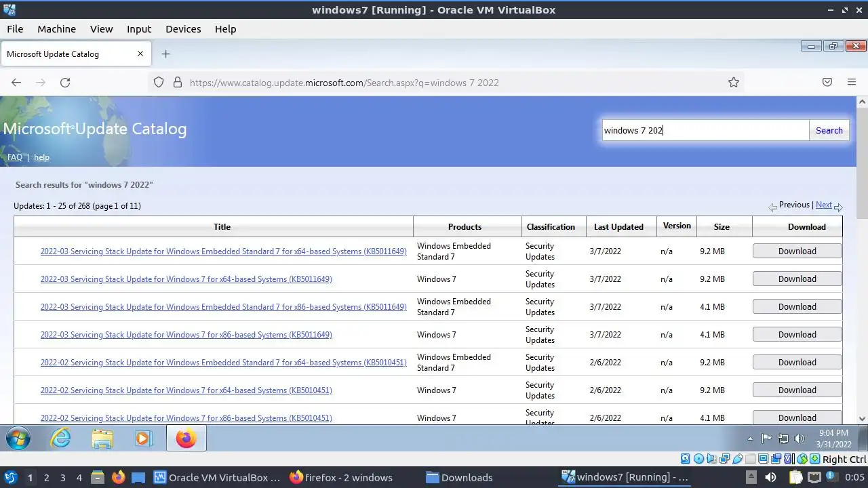Open the VirtualBox Help menu
The width and height of the screenshot is (868, 488).
[x=225, y=29]
